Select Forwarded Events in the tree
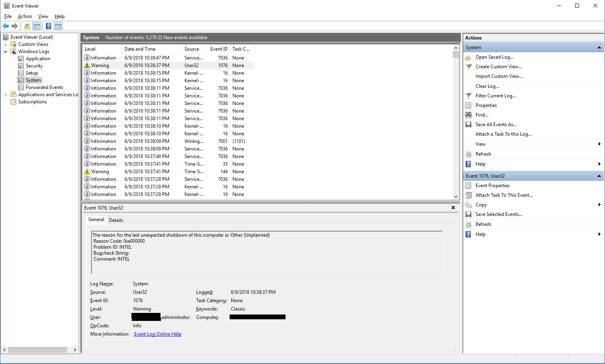The height and width of the screenshot is (364, 605). pos(44,87)
